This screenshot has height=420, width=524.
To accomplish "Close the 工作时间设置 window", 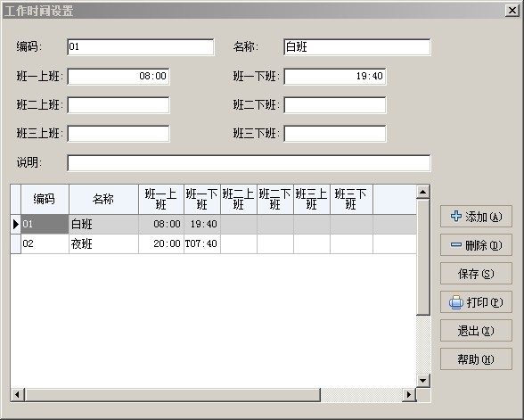I will click(x=512, y=11).
